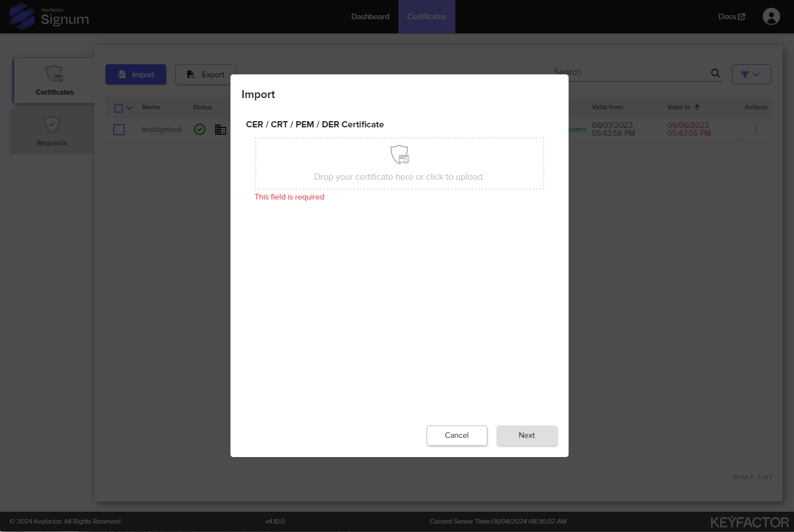Viewport: 794px width, 532px height.
Task: Click the Keyfactor Signum logo
Action: (x=50, y=16)
